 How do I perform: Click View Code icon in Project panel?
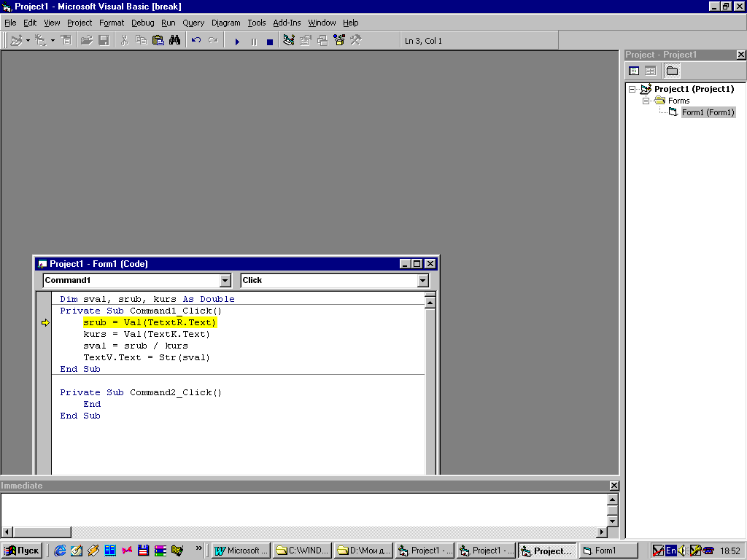(634, 71)
